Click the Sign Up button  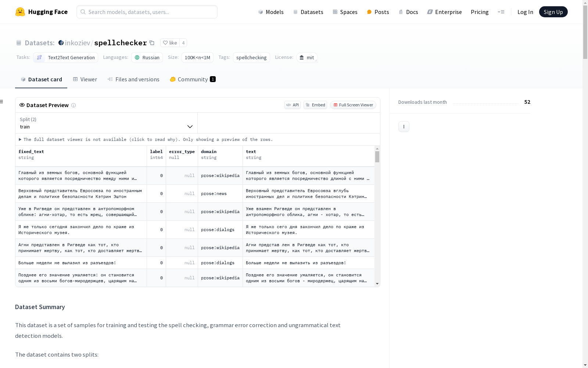point(553,12)
